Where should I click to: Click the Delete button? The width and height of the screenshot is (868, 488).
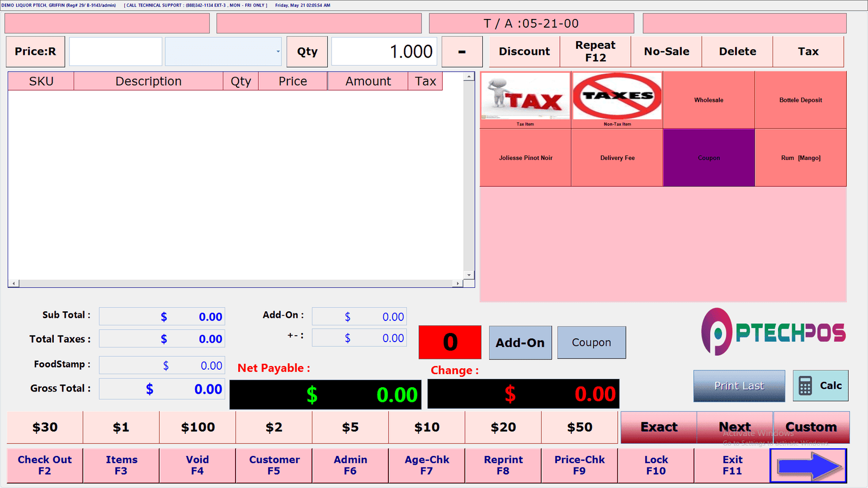point(737,52)
